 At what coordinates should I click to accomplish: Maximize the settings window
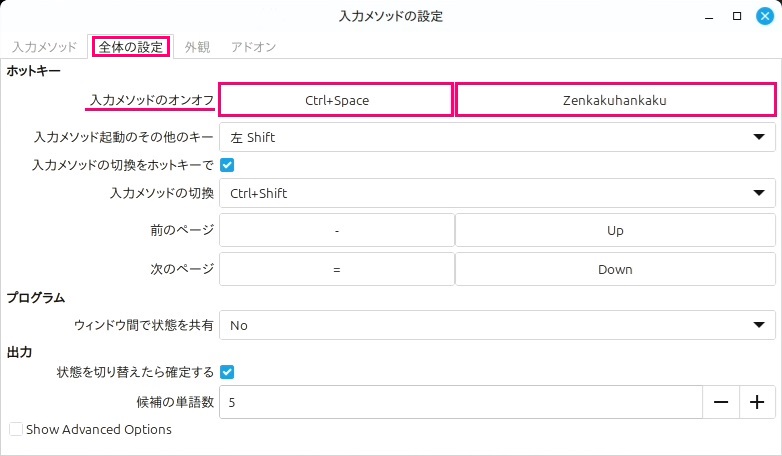point(736,16)
